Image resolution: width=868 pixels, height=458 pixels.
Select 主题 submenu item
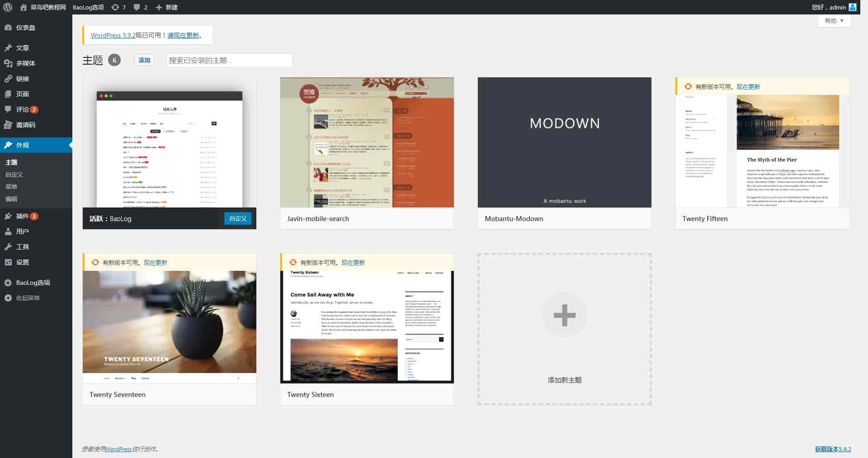(11, 162)
